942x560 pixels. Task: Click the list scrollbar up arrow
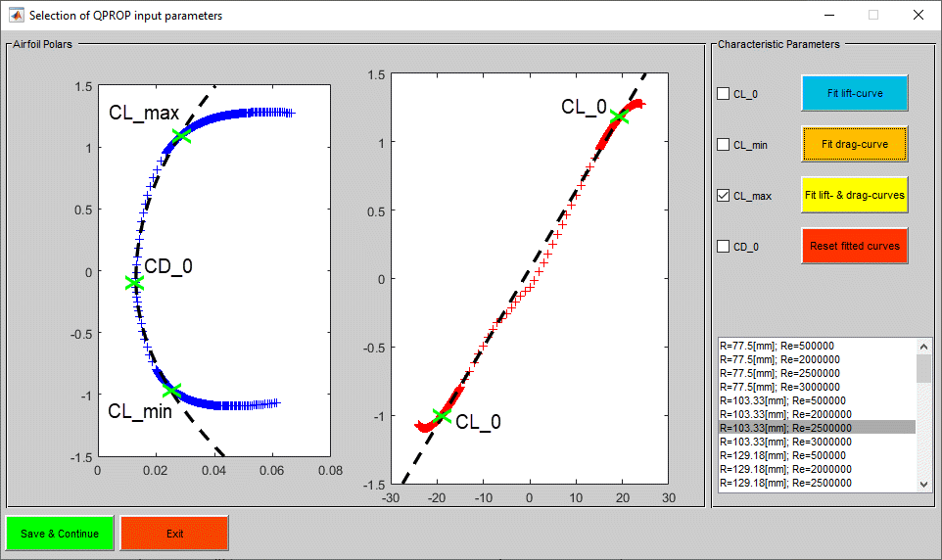[x=923, y=347]
